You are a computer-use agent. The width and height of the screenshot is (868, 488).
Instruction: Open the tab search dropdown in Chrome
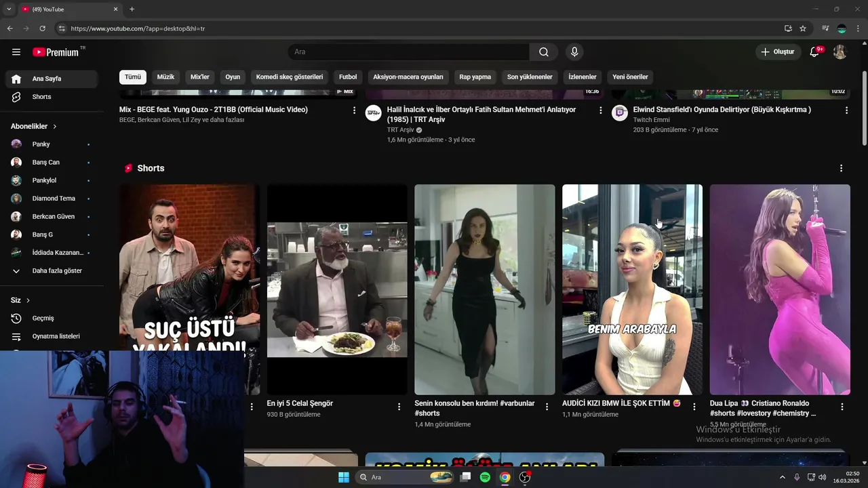tap(9, 9)
